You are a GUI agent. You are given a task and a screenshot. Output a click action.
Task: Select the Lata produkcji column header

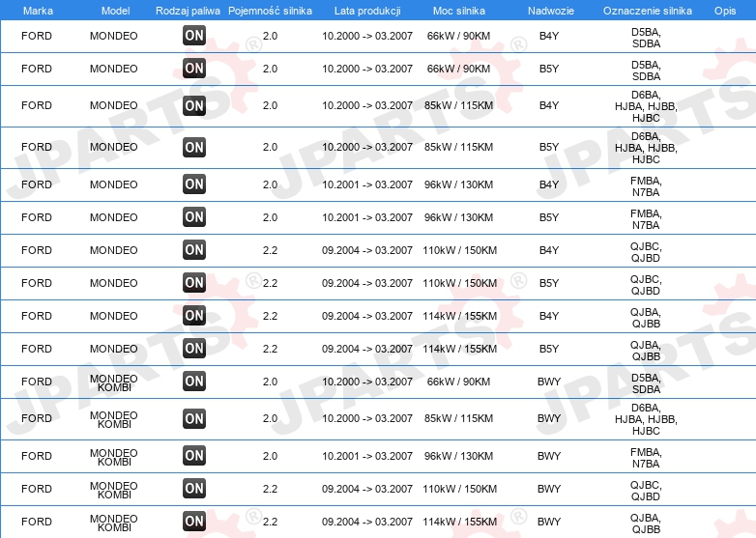point(367,11)
